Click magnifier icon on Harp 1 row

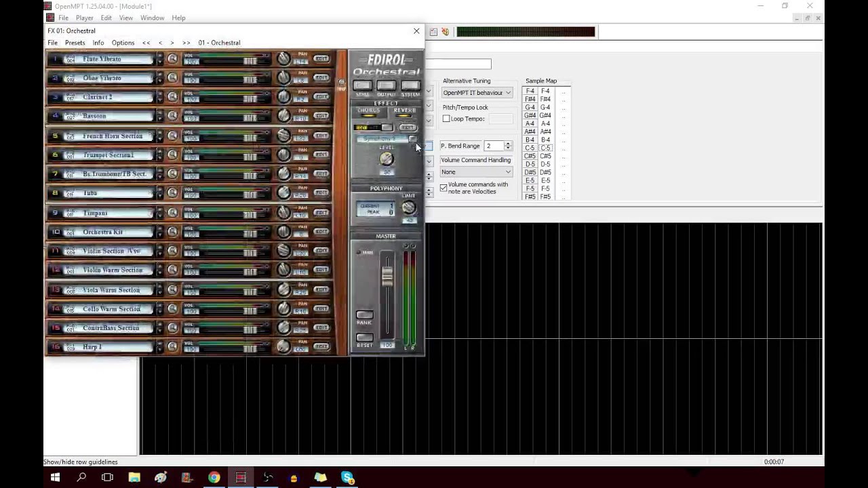click(x=172, y=346)
